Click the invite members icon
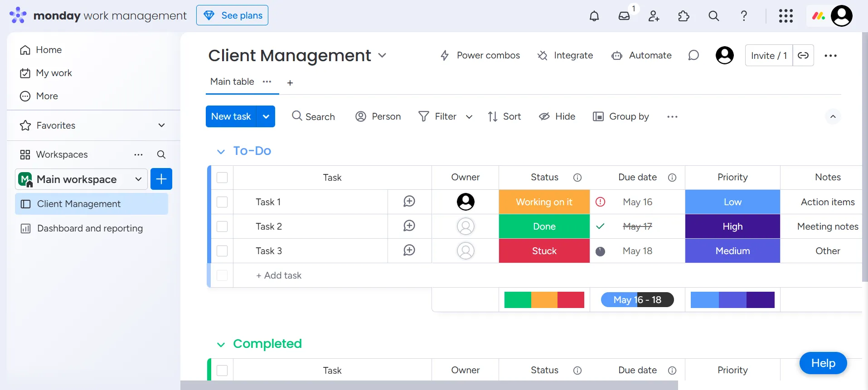868x390 pixels. pyautogui.click(x=654, y=16)
